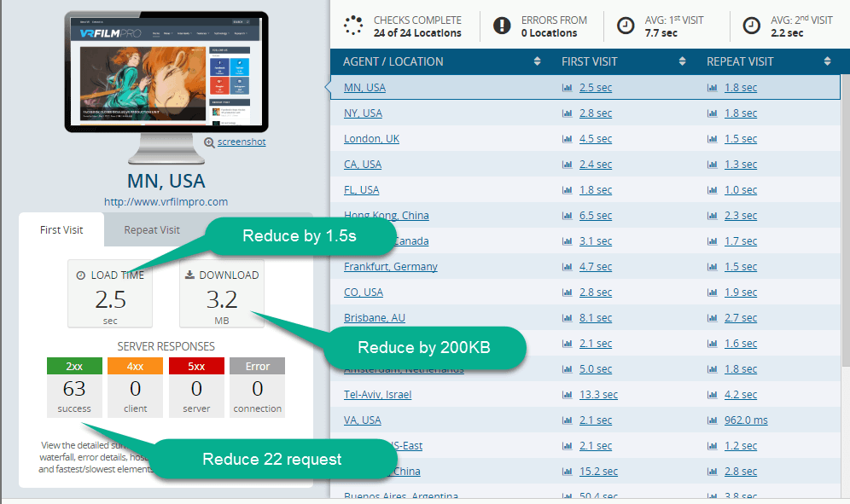
Task: Click the Download 3.2 MB box
Action: coord(222,293)
